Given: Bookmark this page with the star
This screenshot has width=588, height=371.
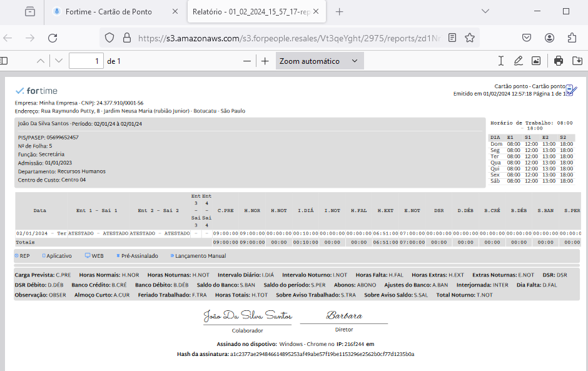Looking at the screenshot, I should click(470, 38).
